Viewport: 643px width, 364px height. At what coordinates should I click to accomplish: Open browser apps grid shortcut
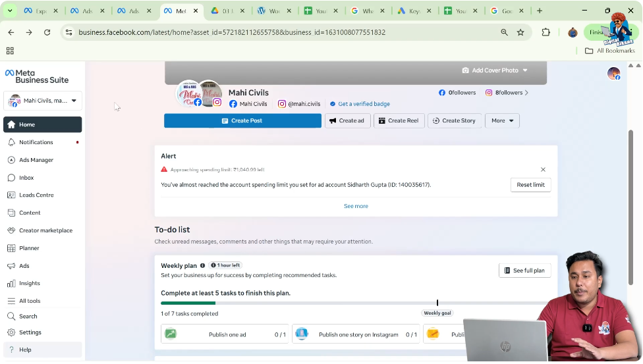(10, 51)
